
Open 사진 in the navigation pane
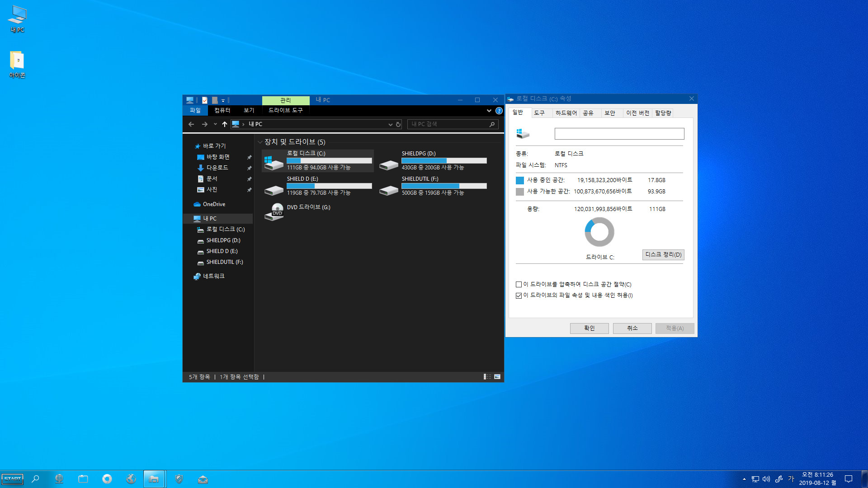click(212, 189)
